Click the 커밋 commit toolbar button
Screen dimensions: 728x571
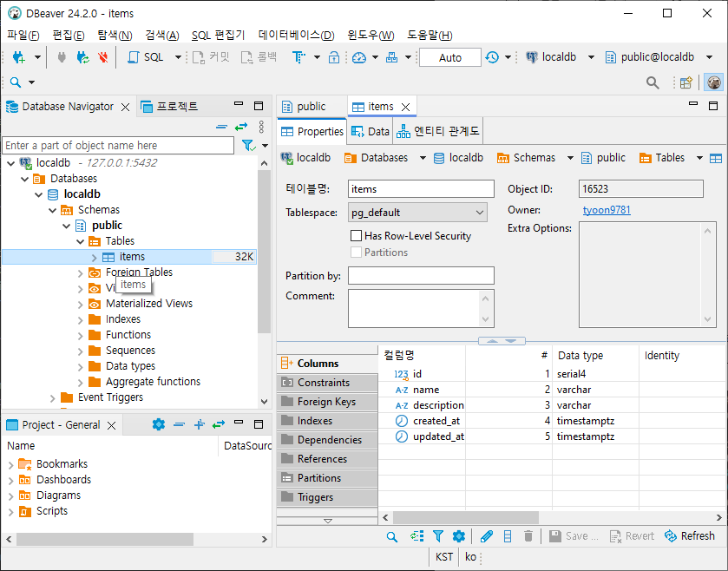(x=211, y=57)
